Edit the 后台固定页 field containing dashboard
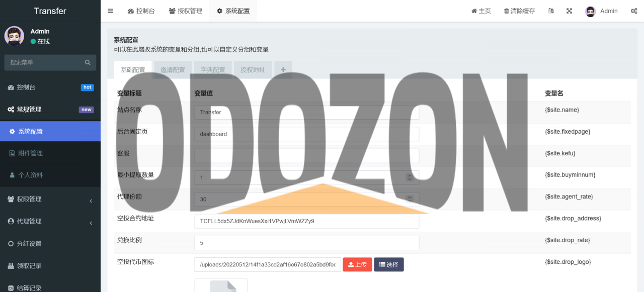The width and height of the screenshot is (644, 292). tap(307, 134)
